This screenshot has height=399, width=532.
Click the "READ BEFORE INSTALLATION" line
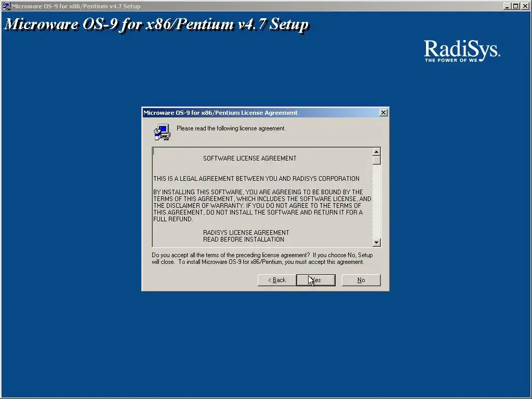pos(244,240)
